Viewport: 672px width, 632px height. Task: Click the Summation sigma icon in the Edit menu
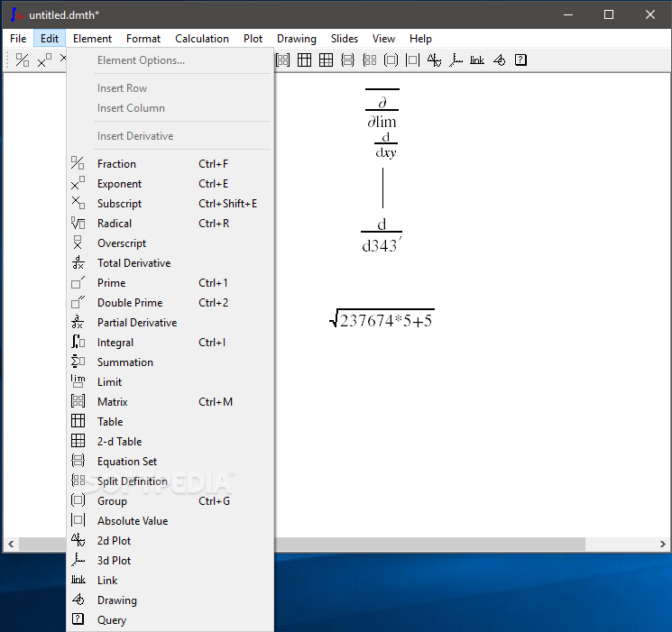(x=78, y=362)
